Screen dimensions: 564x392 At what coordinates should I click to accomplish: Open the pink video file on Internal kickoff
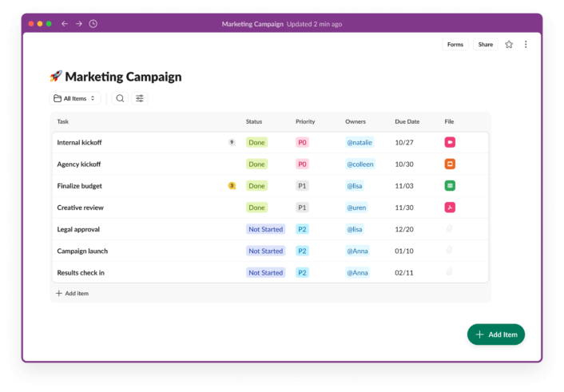tap(450, 142)
